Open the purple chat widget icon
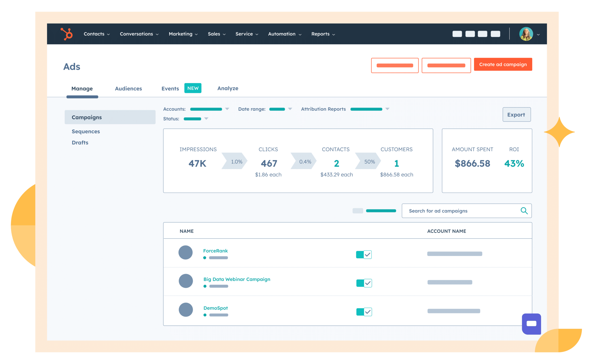 [531, 324]
